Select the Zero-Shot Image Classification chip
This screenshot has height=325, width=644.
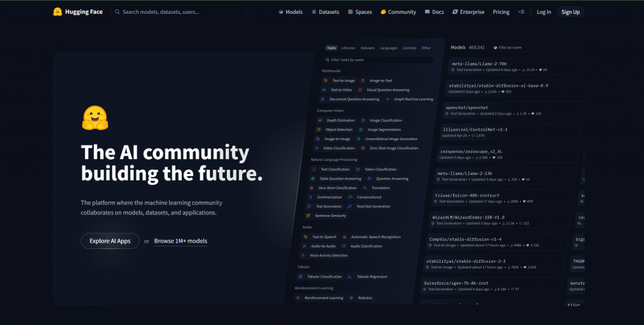click(x=390, y=148)
